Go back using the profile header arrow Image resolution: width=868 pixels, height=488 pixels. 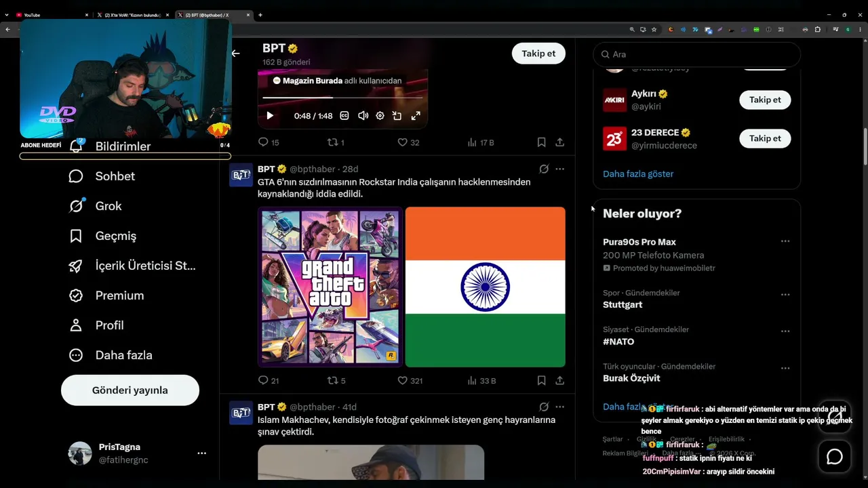tap(235, 54)
